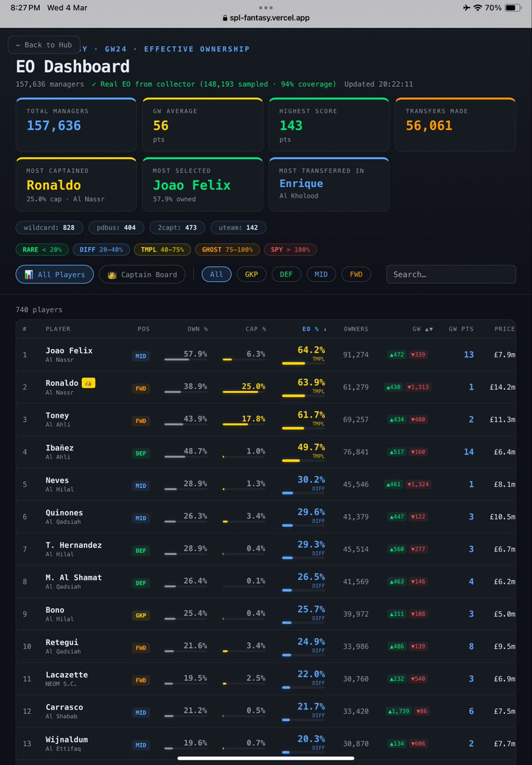Toggle the SPY > 100% filter
This screenshot has height=765, width=532.
point(290,249)
